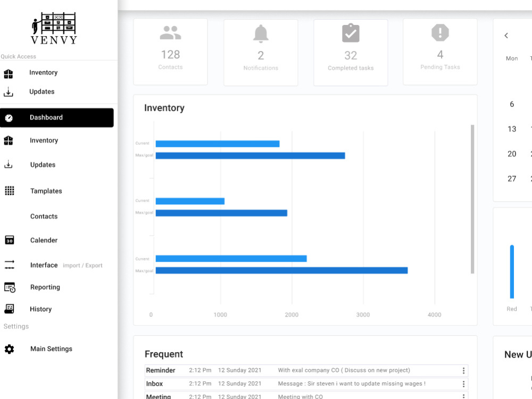Click Inventory warehouse icon below Dashboard
Viewport: 532px width, 399px height.
[9, 140]
